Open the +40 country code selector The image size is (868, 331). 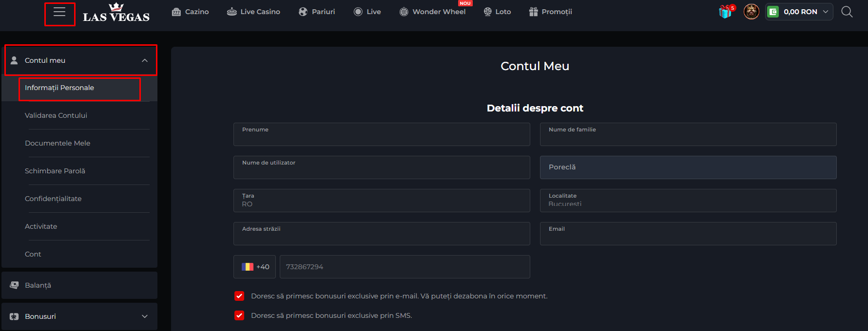pos(255,267)
